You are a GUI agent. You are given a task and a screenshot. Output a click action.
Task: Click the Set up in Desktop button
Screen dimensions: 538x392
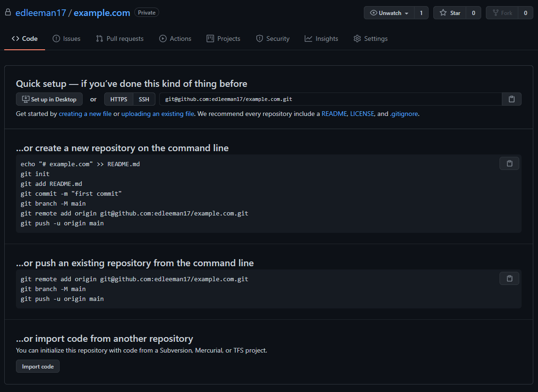point(49,99)
